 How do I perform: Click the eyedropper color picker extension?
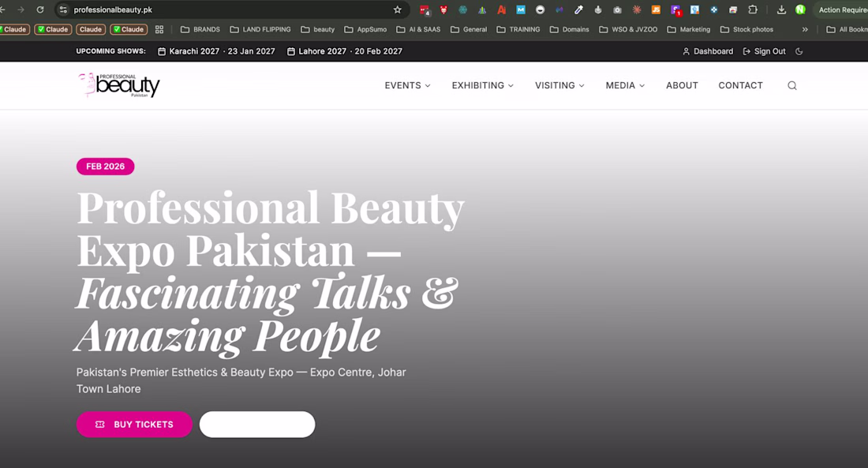[x=578, y=9]
